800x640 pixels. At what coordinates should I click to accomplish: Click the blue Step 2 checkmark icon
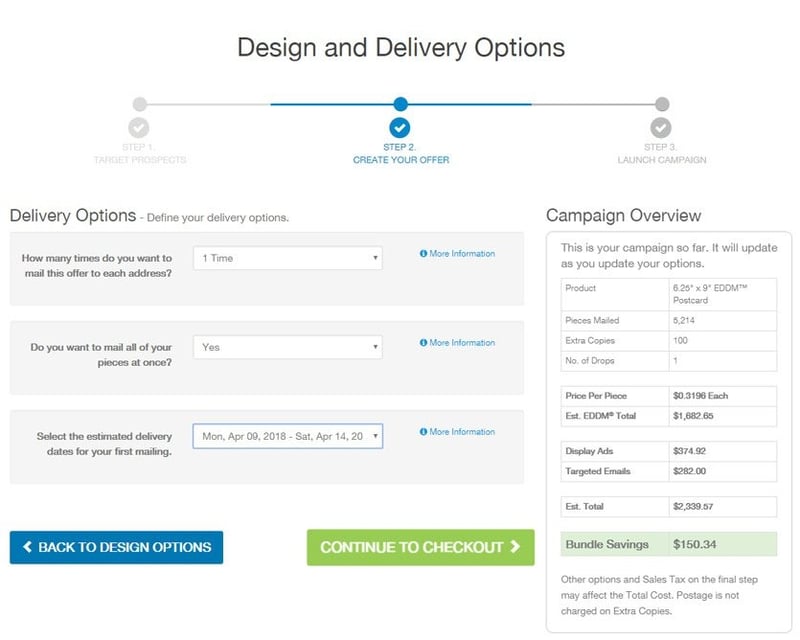(x=400, y=128)
